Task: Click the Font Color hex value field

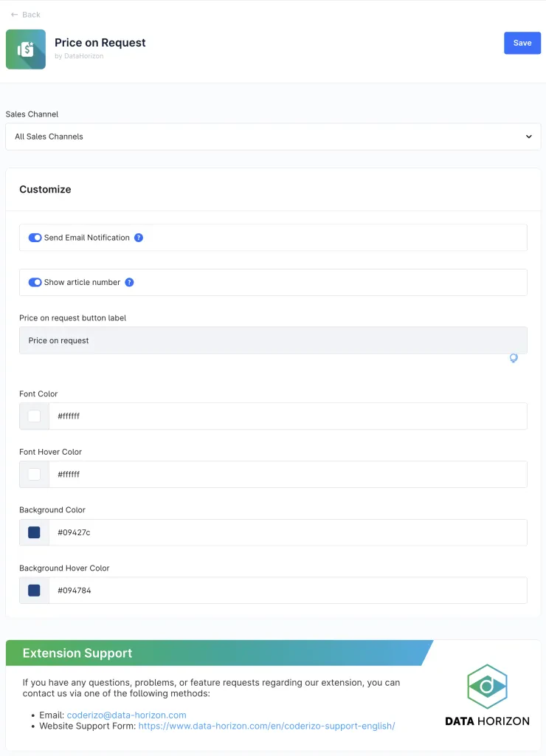Action: 288,416
